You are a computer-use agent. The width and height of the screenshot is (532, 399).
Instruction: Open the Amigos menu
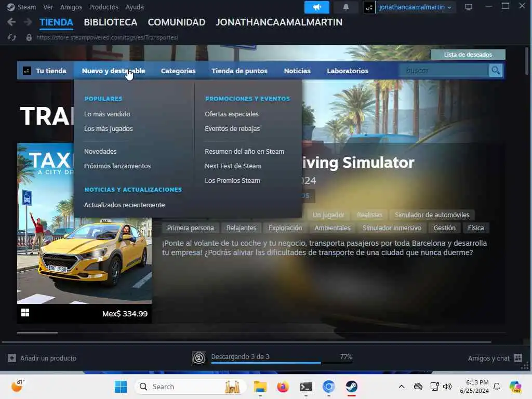[x=71, y=7]
